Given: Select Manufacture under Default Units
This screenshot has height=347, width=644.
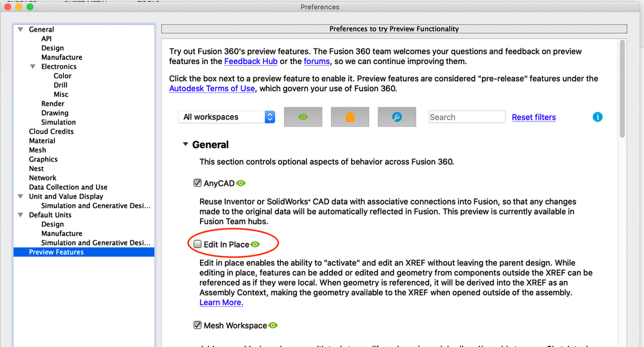Looking at the screenshot, I should pyautogui.click(x=61, y=233).
